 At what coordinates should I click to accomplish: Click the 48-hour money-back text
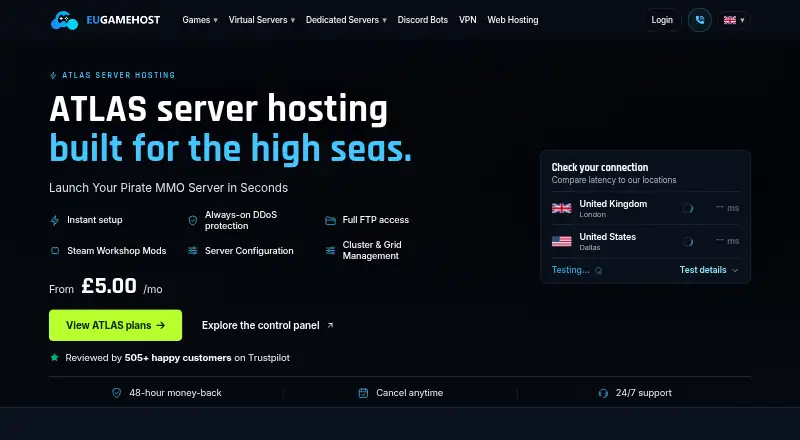[175, 393]
